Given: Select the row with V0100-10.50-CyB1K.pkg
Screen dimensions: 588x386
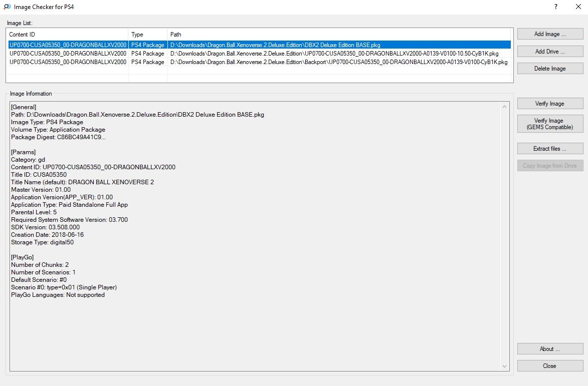Looking at the screenshot, I should pos(260,54).
